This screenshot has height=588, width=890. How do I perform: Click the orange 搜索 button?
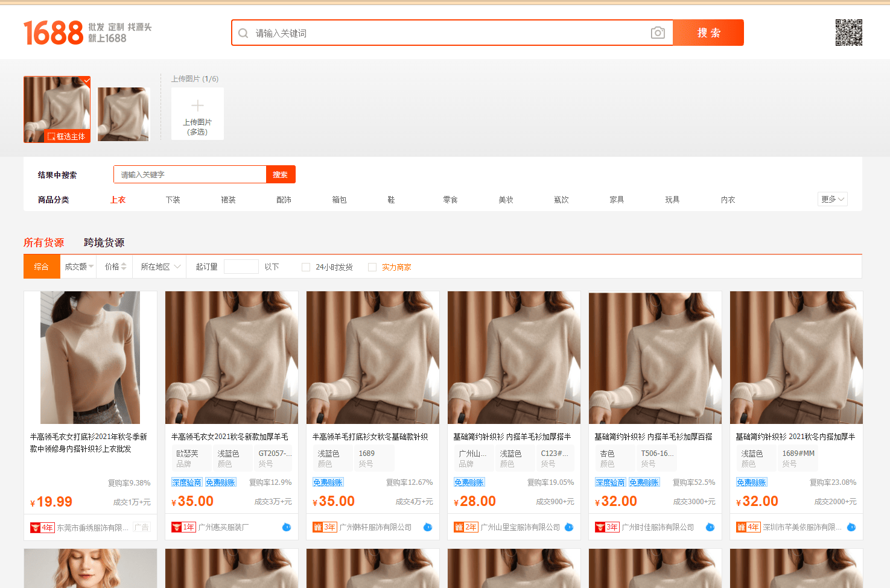[x=709, y=33]
